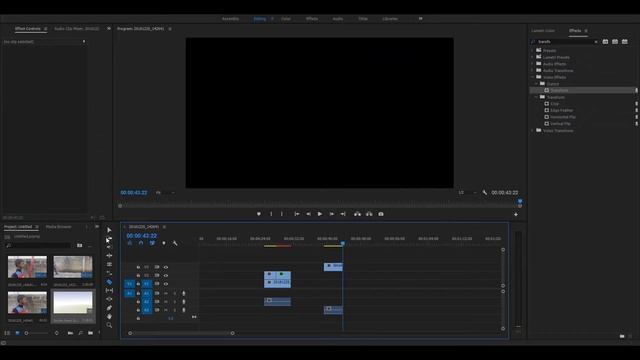Toggle Snap in the timeline
The width and height of the screenshot is (640, 360).
(141, 243)
